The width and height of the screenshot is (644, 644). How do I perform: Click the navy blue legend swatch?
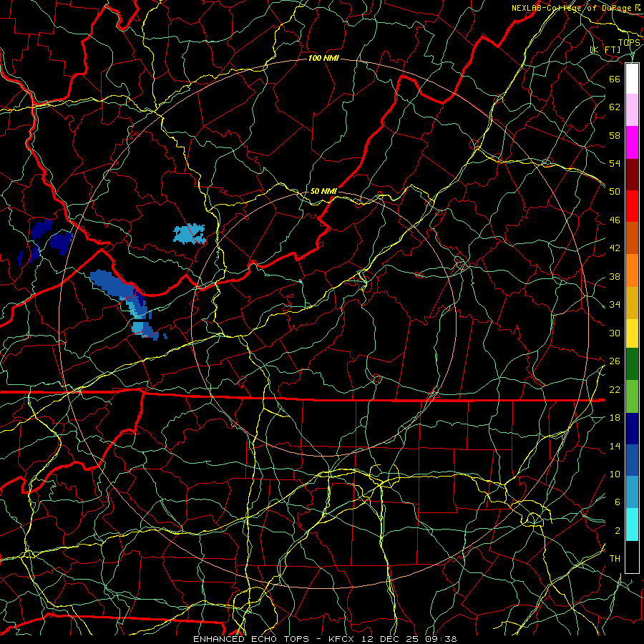[632, 429]
